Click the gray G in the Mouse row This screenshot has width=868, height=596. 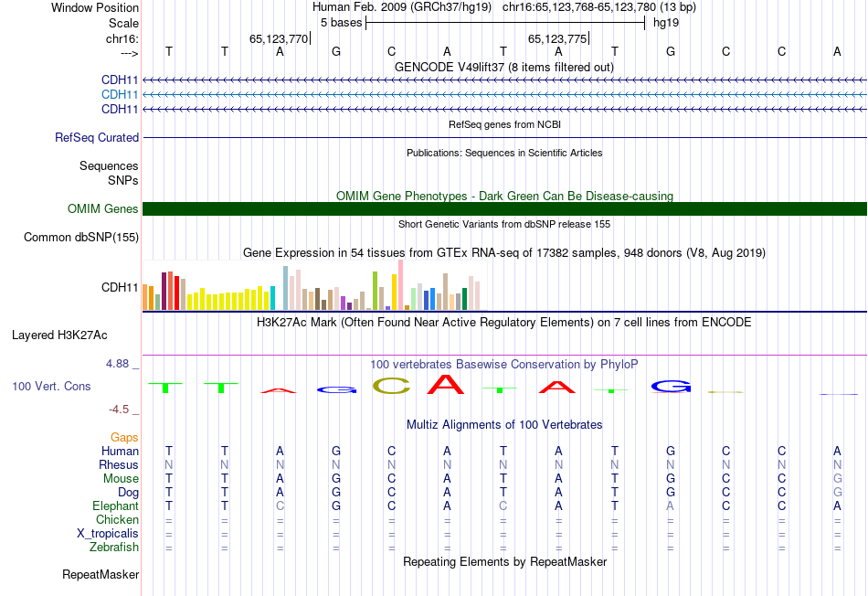(x=837, y=479)
